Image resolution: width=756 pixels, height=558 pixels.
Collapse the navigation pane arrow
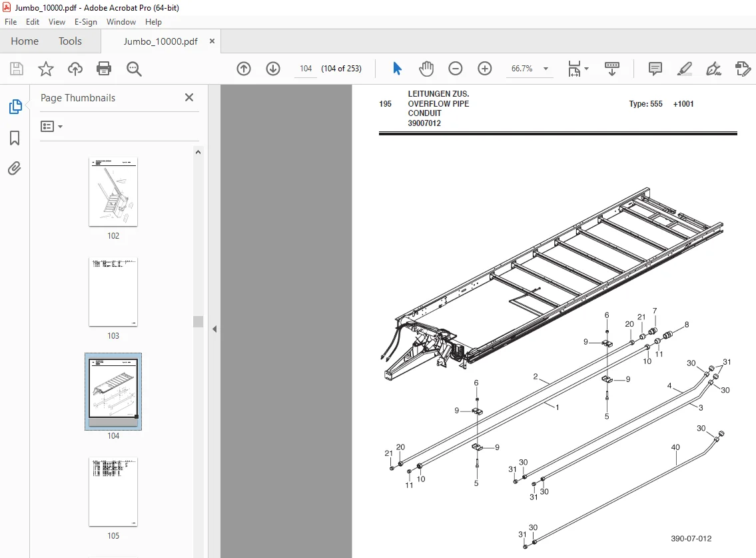point(214,329)
